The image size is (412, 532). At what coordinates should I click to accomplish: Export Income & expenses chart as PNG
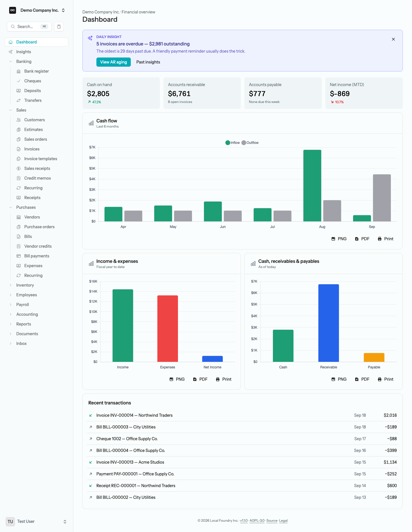point(177,379)
